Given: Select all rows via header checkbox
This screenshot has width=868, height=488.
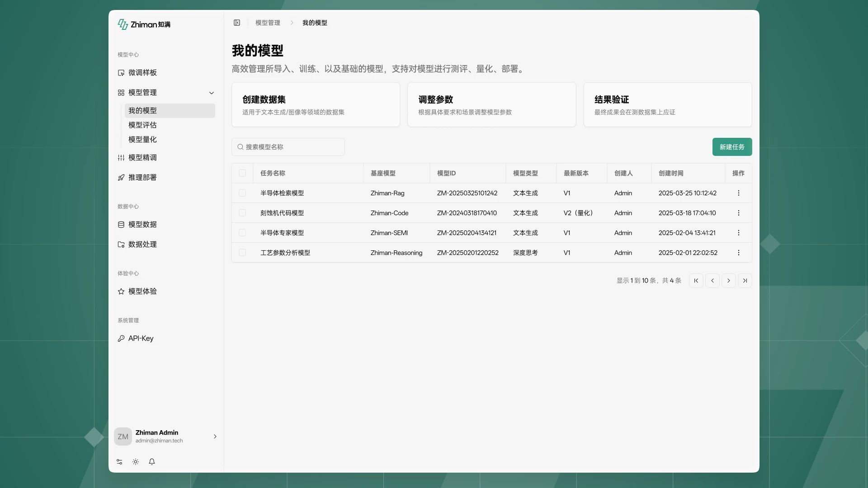Looking at the screenshot, I should [x=242, y=173].
